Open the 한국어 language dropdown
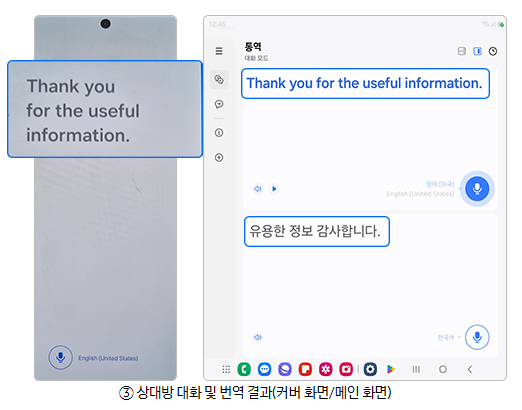The height and width of the screenshot is (410, 522). [x=449, y=337]
